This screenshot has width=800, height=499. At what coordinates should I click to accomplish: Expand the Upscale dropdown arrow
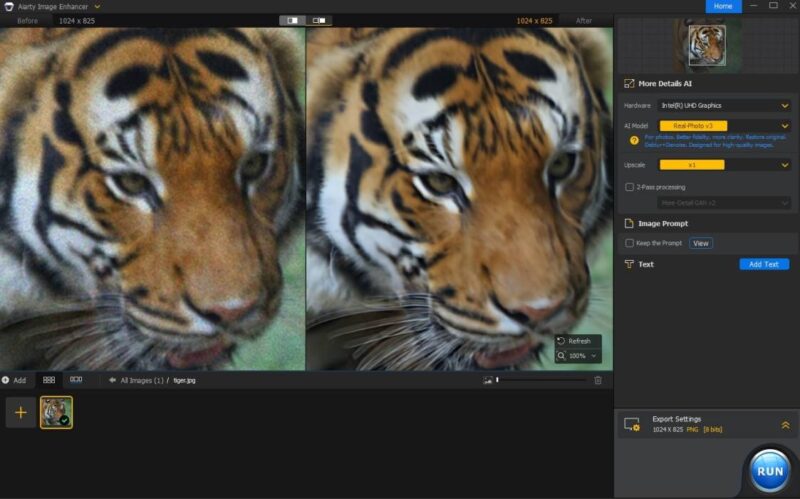[x=785, y=165]
